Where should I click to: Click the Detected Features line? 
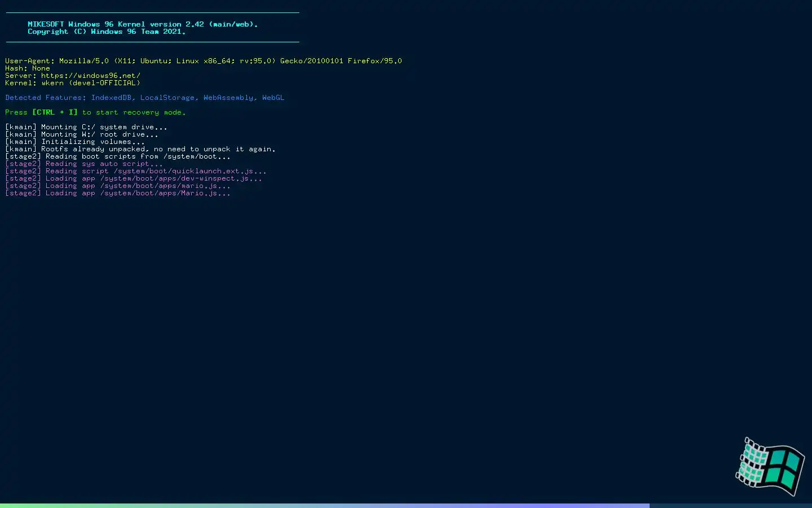[145, 98]
